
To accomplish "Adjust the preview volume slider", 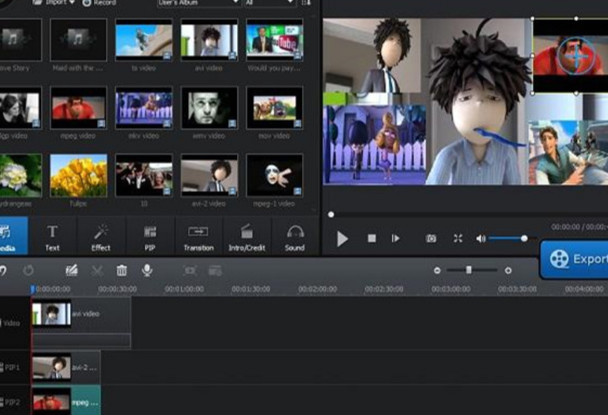I will [x=512, y=239].
